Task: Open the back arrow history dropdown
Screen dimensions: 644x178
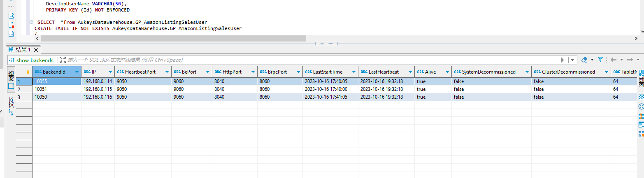Action: [x=621, y=60]
